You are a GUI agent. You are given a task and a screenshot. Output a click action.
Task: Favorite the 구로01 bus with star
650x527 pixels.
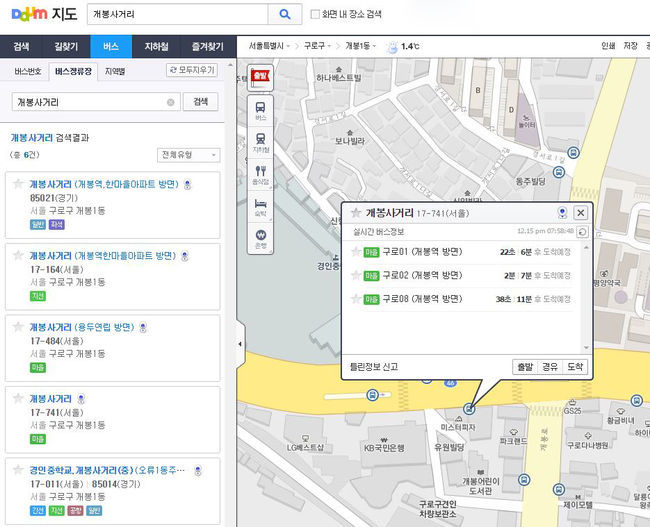point(355,251)
